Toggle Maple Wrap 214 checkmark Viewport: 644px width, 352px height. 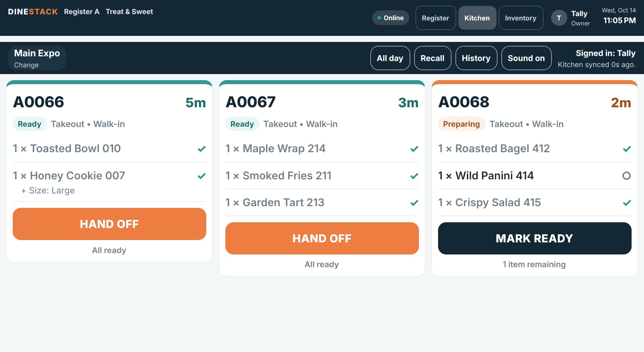414,149
